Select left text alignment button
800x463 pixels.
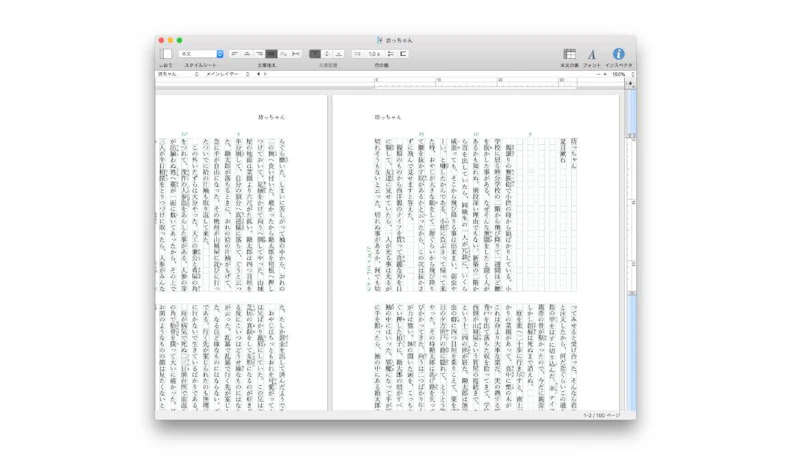point(234,54)
